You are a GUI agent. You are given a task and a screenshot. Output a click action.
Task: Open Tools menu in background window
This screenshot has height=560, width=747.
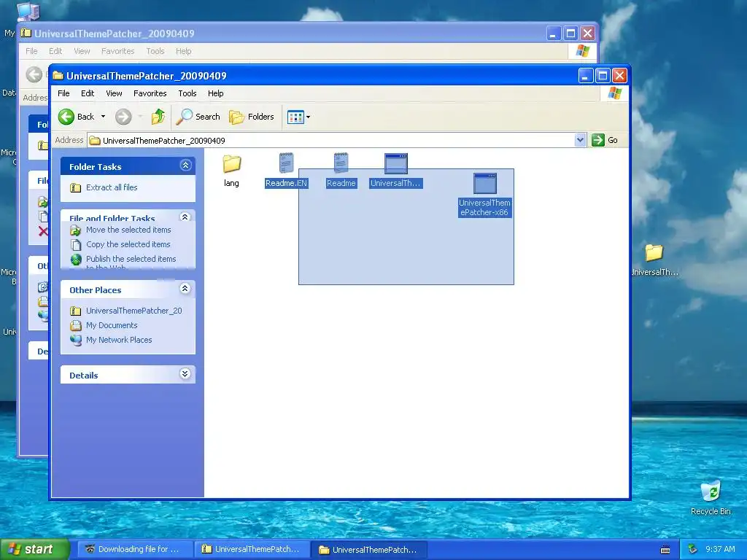coord(155,51)
